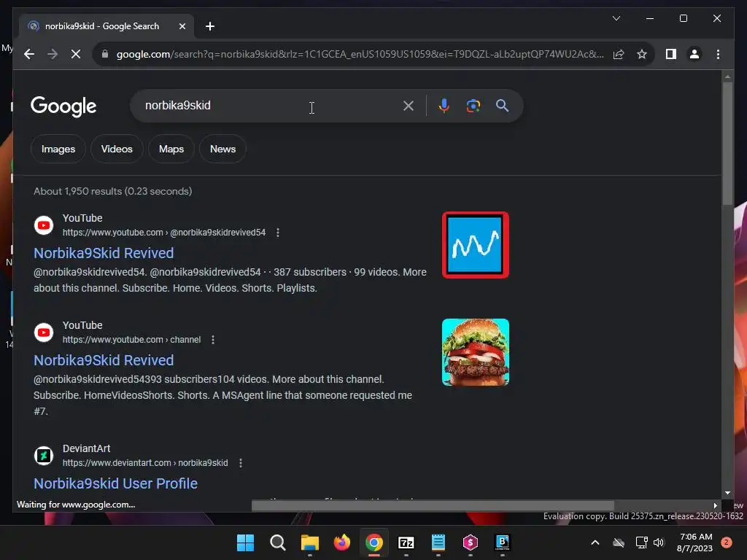The height and width of the screenshot is (560, 747).
Task: Show hidden system tray icons
Action: [x=595, y=542]
